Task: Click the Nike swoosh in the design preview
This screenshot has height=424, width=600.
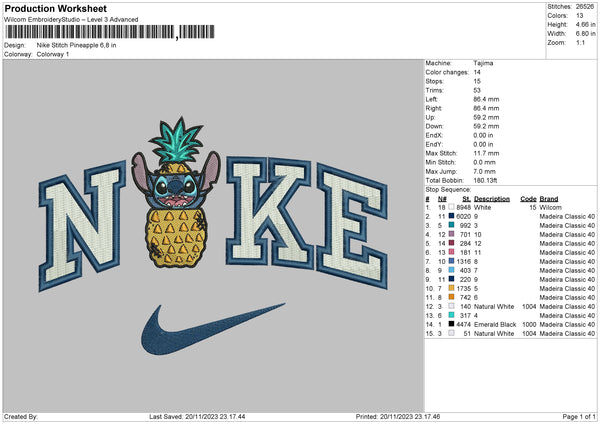Action: pyautogui.click(x=213, y=329)
